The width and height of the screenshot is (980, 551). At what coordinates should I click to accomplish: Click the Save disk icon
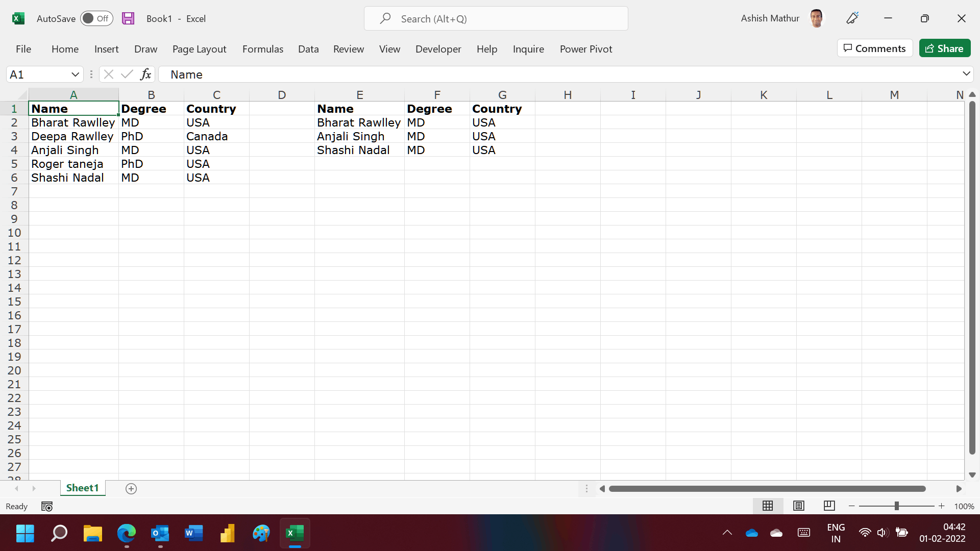coord(128,19)
